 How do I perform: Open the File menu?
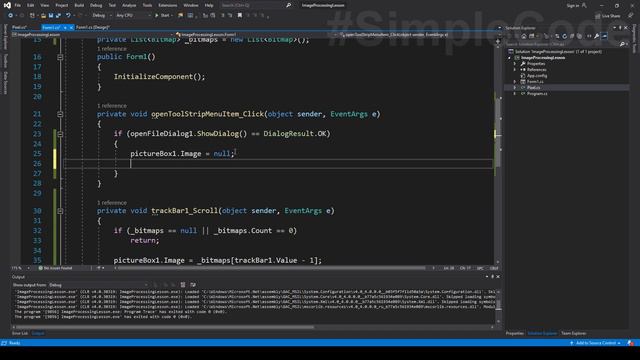coord(18,5)
